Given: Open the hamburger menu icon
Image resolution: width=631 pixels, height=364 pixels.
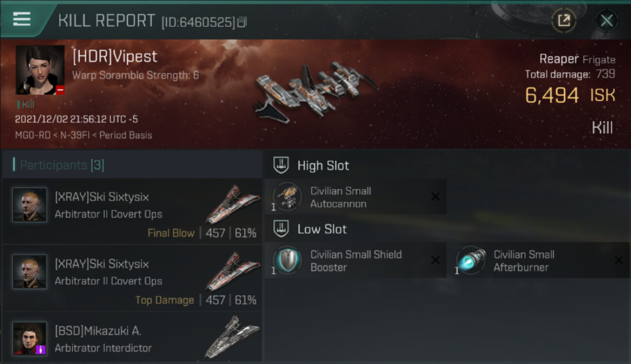Looking at the screenshot, I should (x=22, y=19).
